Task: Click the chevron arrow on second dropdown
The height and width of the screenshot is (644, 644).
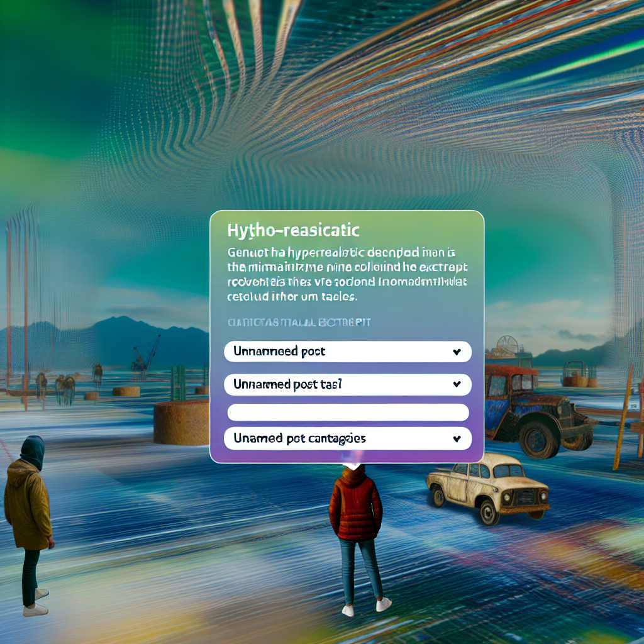Action: (x=457, y=384)
